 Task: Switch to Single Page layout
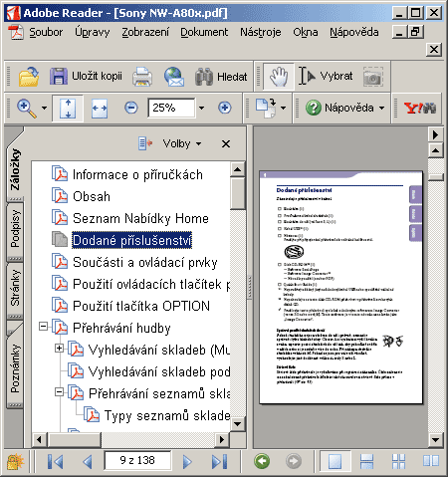tap(335, 461)
